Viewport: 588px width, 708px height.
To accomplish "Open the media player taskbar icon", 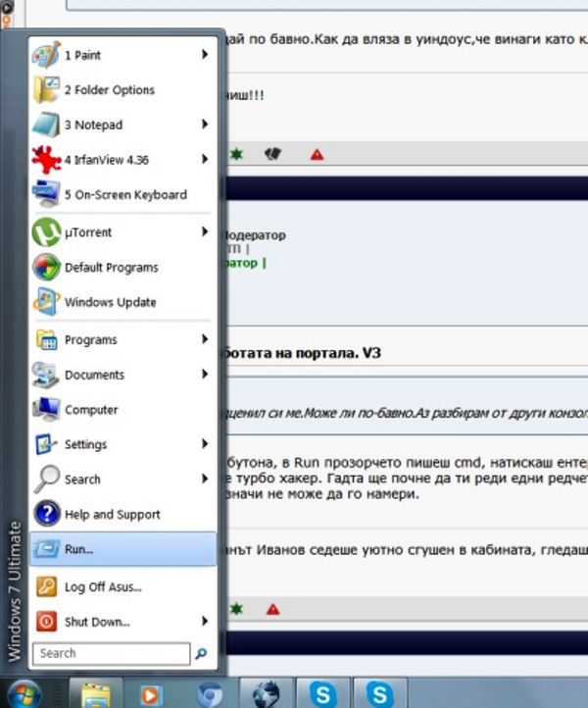I will [150, 695].
